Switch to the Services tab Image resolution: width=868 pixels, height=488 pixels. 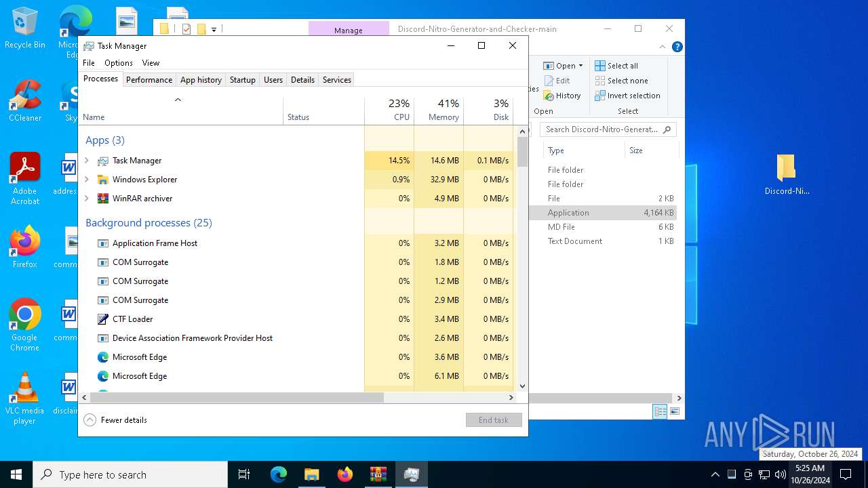pyautogui.click(x=337, y=80)
